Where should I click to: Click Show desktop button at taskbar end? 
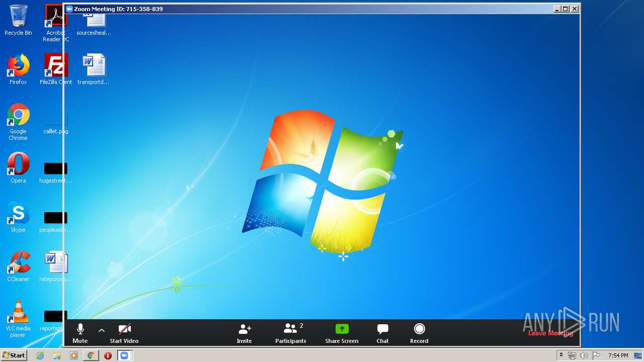(x=638, y=355)
